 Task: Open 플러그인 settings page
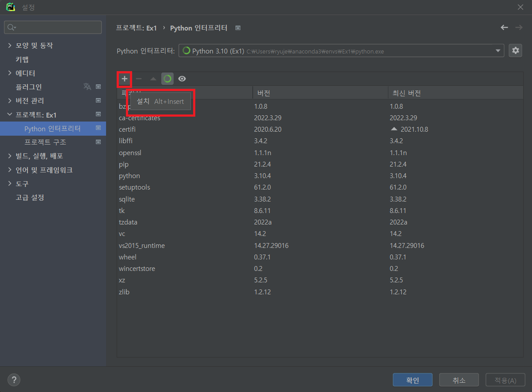click(x=29, y=87)
